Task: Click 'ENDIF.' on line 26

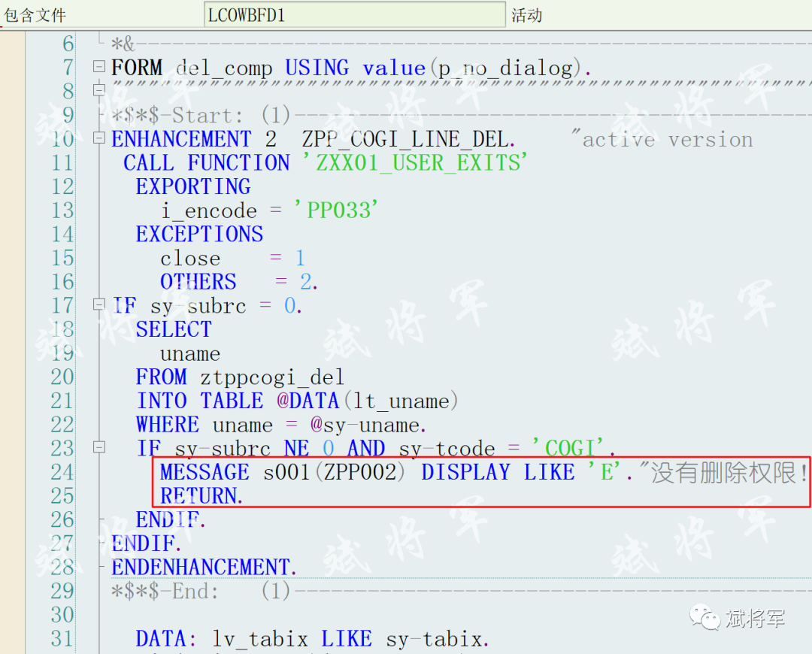Action: 171,519
